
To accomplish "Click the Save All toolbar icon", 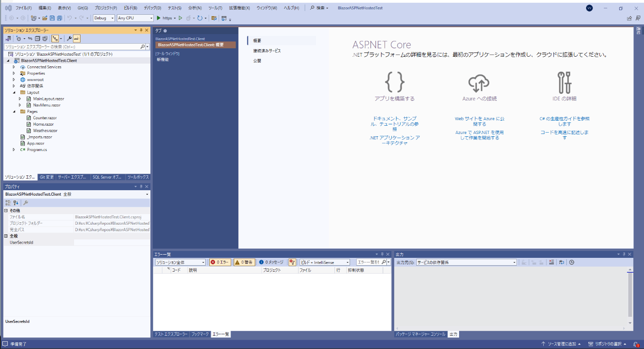I will point(60,18).
